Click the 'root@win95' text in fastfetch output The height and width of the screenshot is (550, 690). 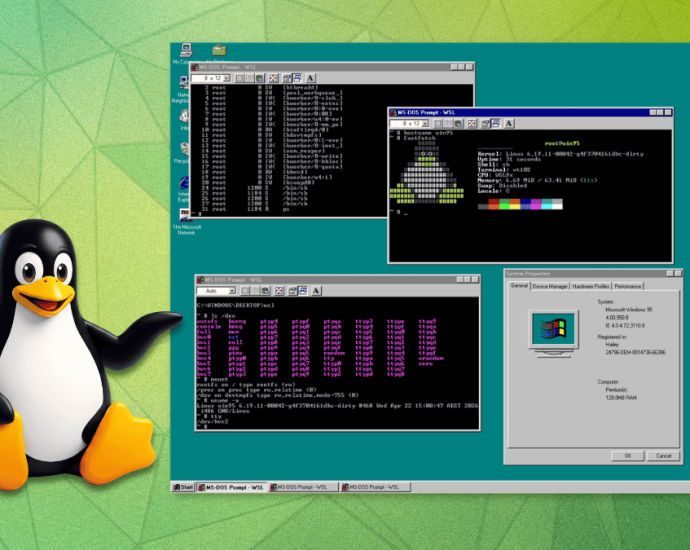coord(562,143)
